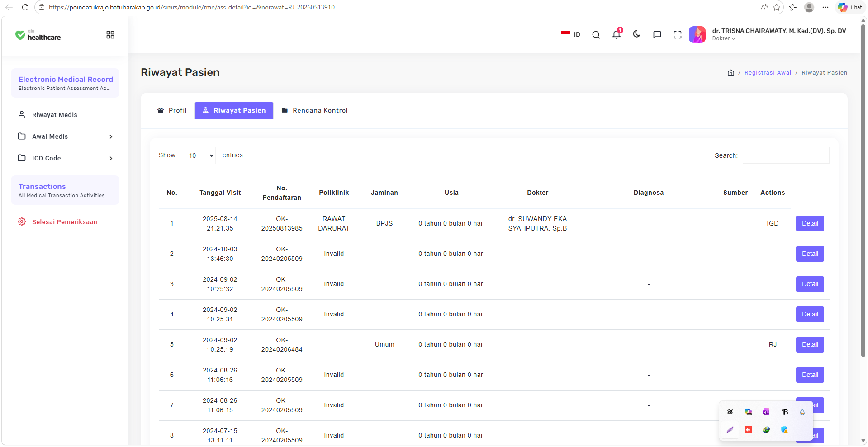Sort the table by Tanggal Visit column
The width and height of the screenshot is (868, 447).
(x=220, y=193)
